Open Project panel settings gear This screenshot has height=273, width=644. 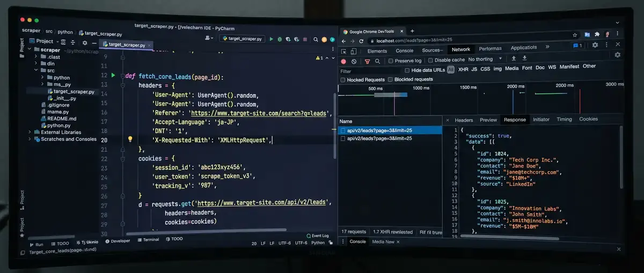click(x=85, y=42)
